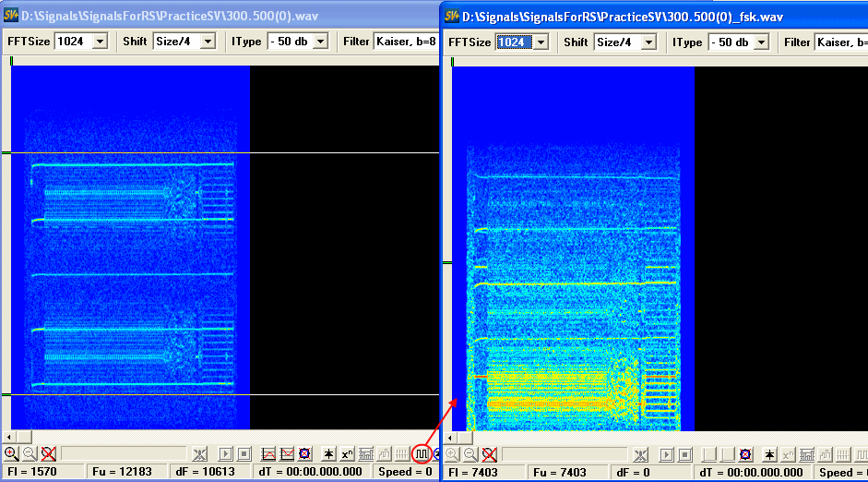The height and width of the screenshot is (482, 868).
Task: Click the first red-curve filter icon in left toolbar
Action: tap(269, 453)
